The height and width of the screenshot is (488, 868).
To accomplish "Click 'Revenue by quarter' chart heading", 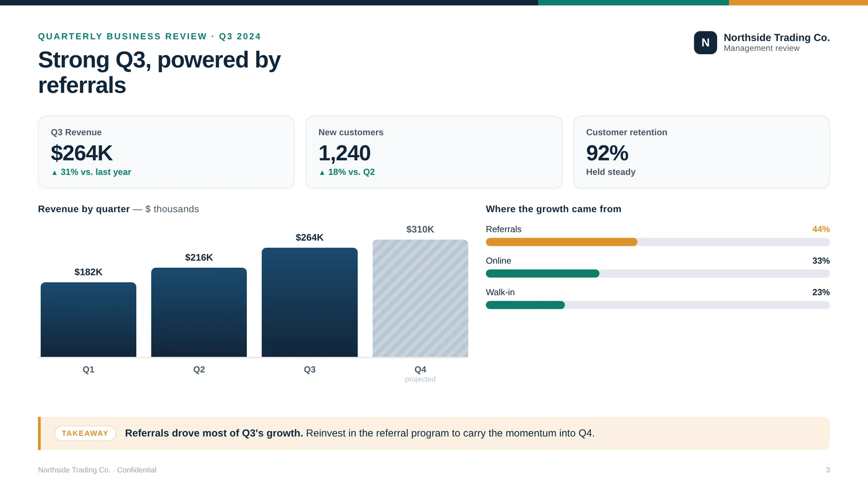I will pyautogui.click(x=84, y=209).
